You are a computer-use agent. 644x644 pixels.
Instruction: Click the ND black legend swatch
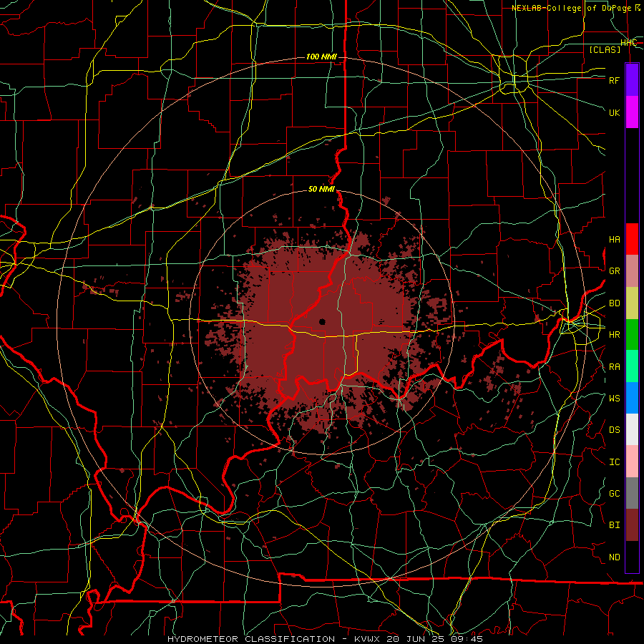[x=632, y=557]
